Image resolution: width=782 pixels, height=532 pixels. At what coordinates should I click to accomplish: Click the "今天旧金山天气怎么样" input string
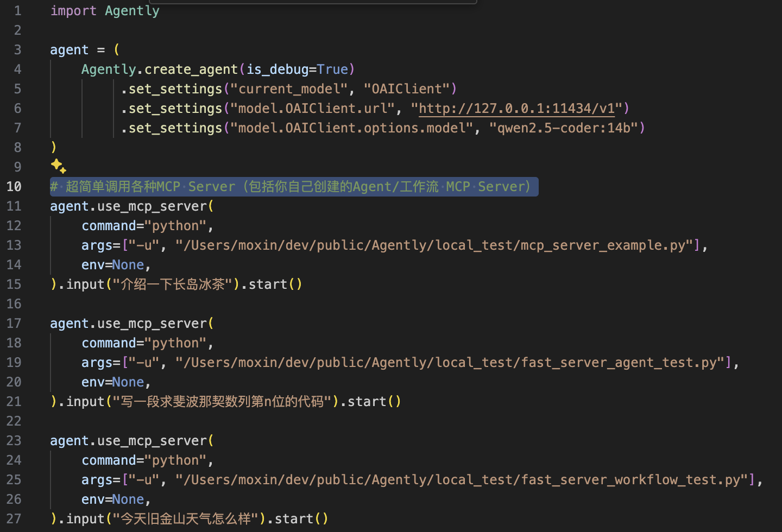click(186, 519)
